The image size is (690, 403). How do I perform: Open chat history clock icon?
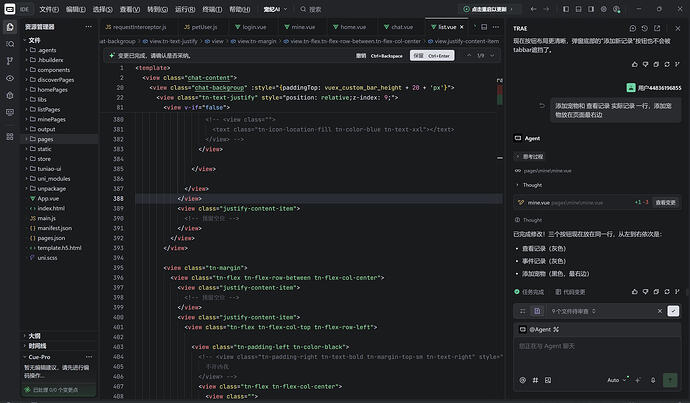pos(645,28)
